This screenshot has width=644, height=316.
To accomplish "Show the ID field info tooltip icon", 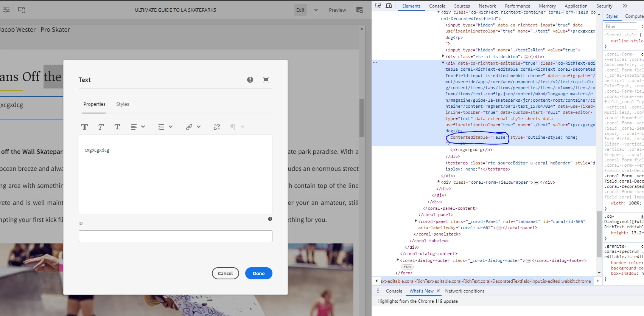I will pyautogui.click(x=270, y=219).
